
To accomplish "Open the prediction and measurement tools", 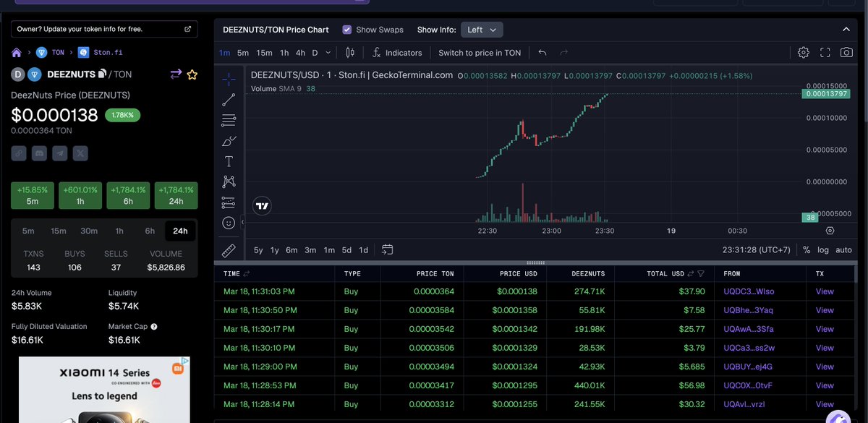I will (229, 202).
